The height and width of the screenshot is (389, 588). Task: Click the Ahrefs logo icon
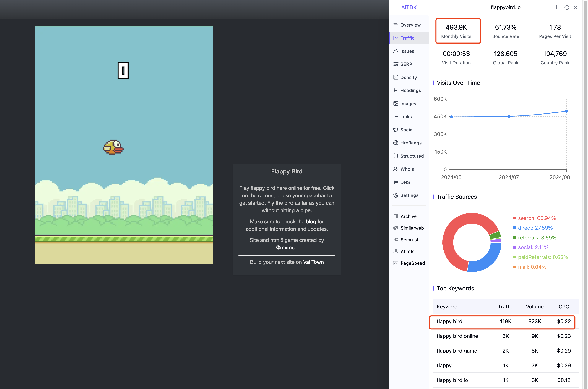tap(396, 251)
